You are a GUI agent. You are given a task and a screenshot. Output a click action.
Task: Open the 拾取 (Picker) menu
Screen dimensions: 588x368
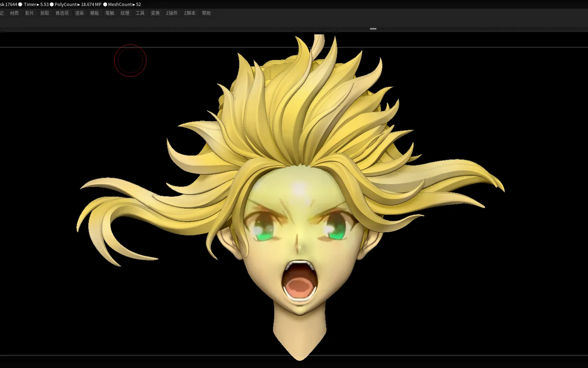(x=45, y=13)
